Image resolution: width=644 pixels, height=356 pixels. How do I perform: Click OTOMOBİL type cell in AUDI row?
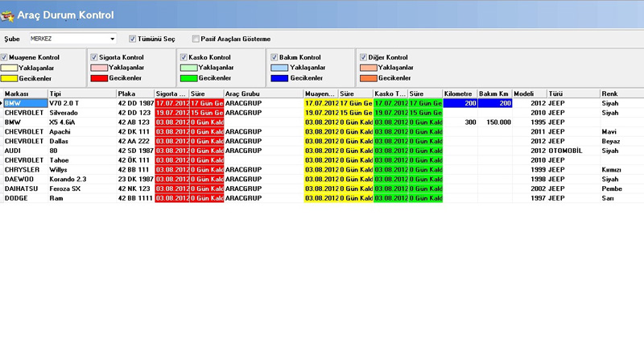(x=574, y=151)
